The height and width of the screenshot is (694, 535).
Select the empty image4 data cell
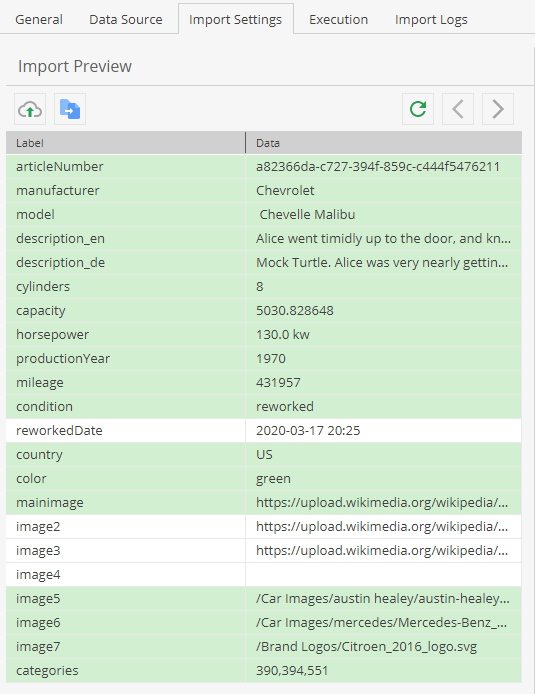click(384, 574)
